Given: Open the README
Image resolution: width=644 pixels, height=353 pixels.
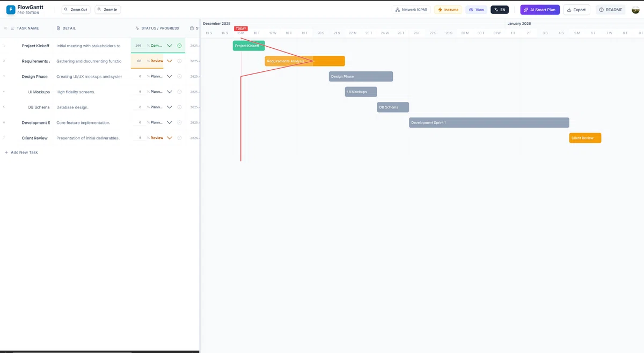Looking at the screenshot, I should coord(611,10).
